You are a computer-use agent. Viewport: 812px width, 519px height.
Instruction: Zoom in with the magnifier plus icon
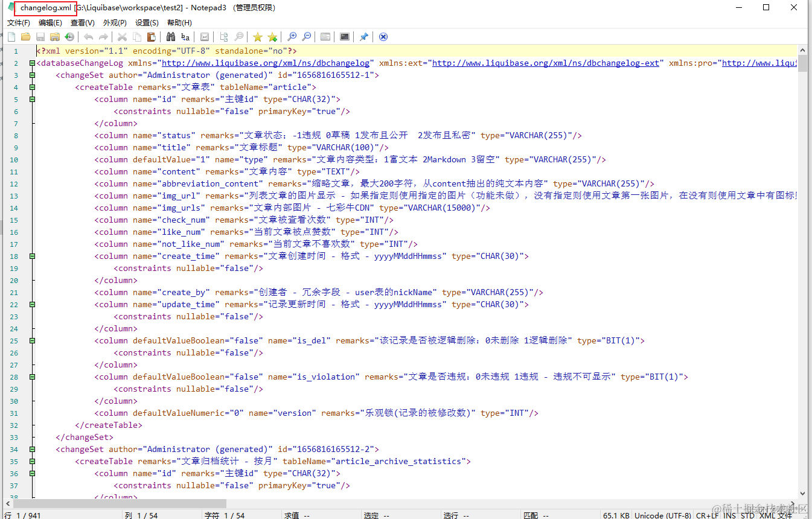(x=292, y=37)
